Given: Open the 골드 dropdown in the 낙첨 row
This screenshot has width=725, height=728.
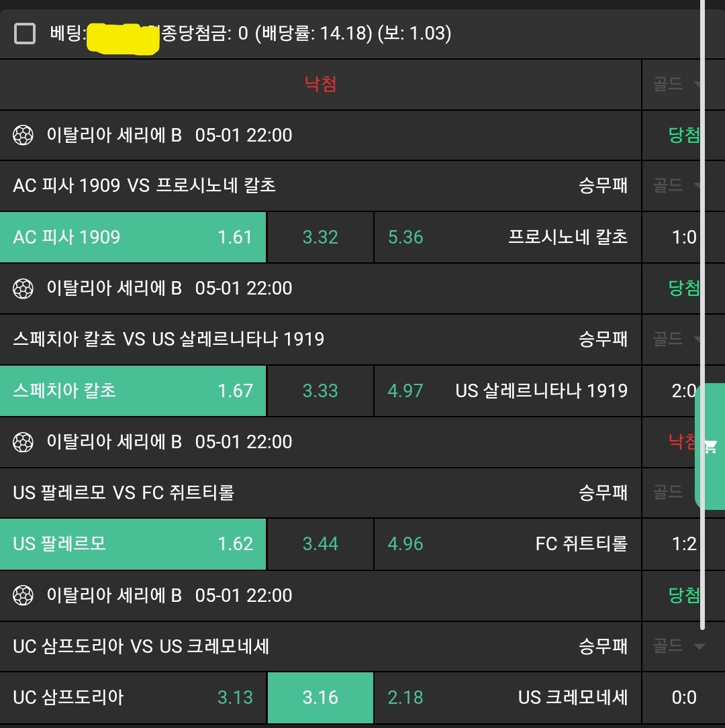Looking at the screenshot, I should click(678, 85).
